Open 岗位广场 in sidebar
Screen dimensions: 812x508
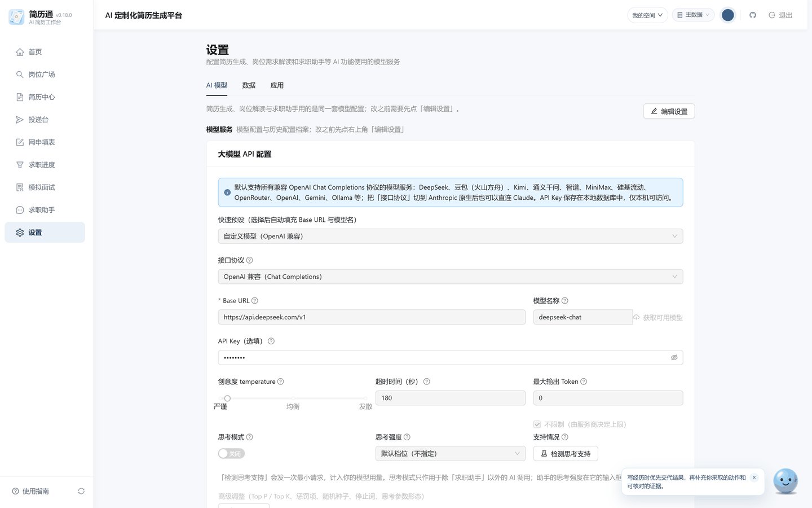(45, 75)
